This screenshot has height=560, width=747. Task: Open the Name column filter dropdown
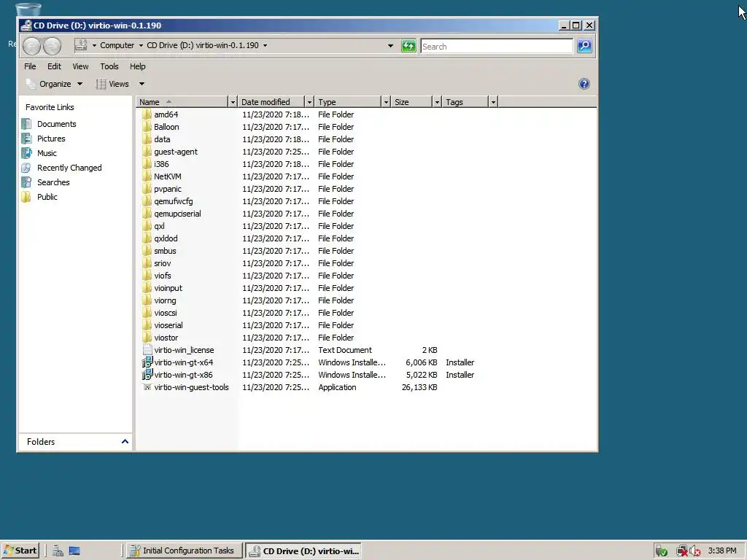coord(233,102)
